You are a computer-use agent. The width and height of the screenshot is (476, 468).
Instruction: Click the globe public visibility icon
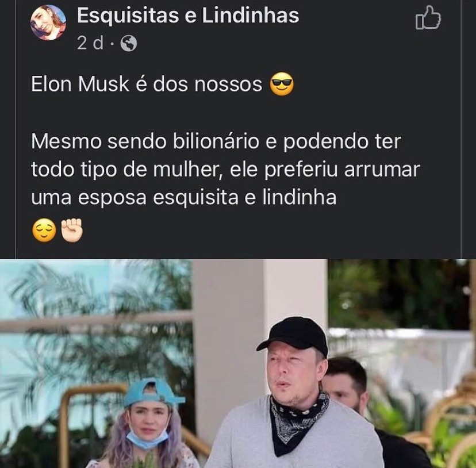129,44
